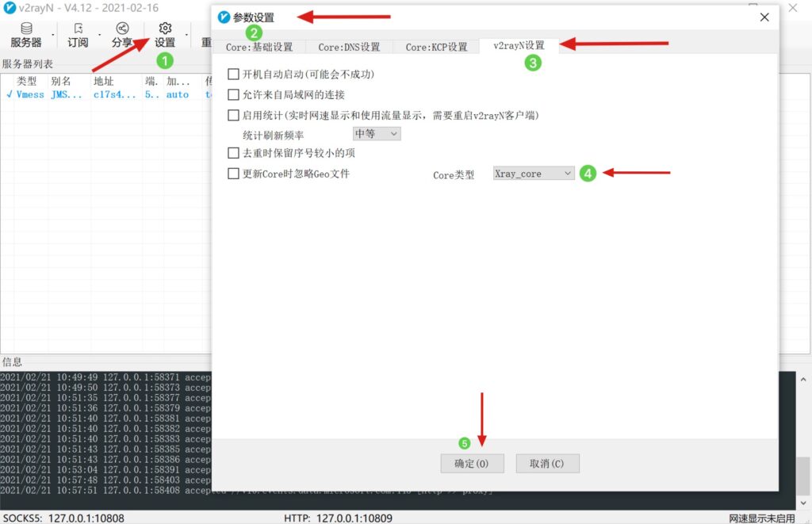Switch to Core:DNS设置 tab
The height and width of the screenshot is (524, 812).
click(349, 47)
